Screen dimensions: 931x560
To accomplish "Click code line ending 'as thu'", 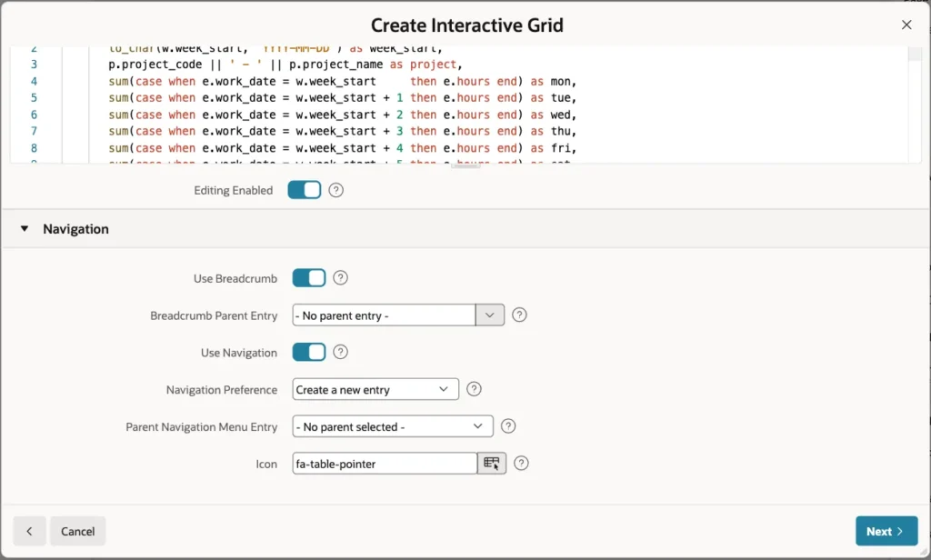I will click(x=343, y=131).
